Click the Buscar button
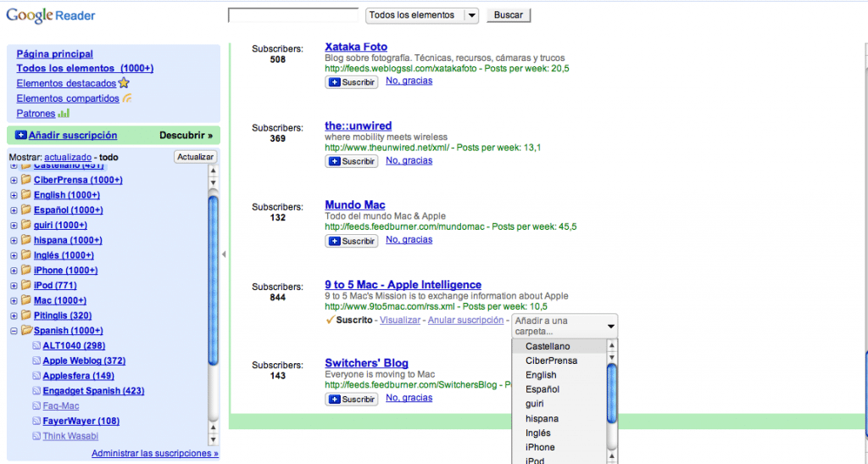The width and height of the screenshot is (868, 464). point(509,15)
